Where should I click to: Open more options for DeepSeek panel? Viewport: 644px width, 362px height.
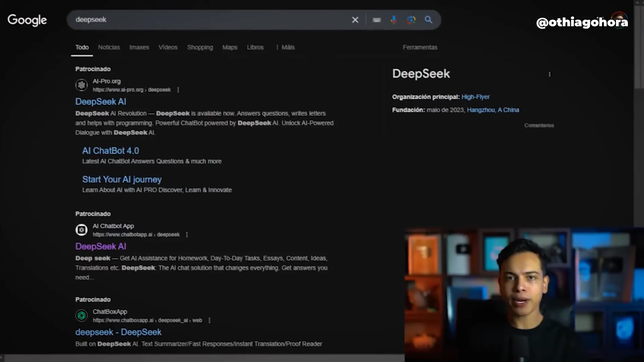(549, 74)
